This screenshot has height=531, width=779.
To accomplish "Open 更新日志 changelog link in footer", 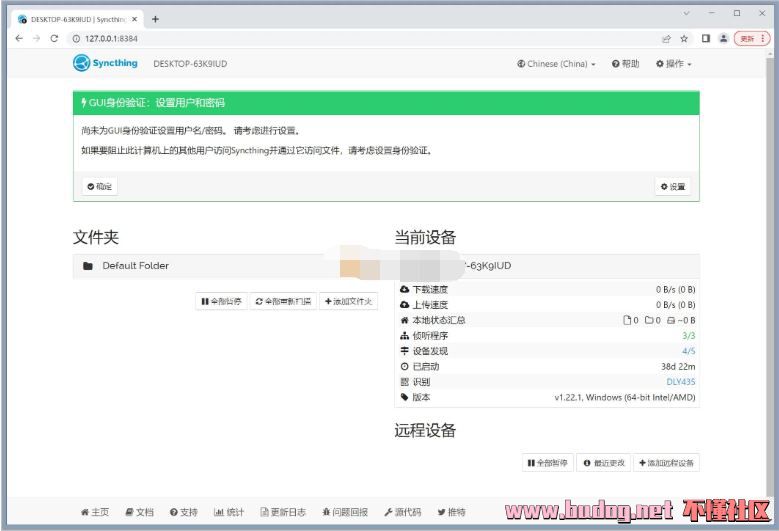I will tap(283, 512).
